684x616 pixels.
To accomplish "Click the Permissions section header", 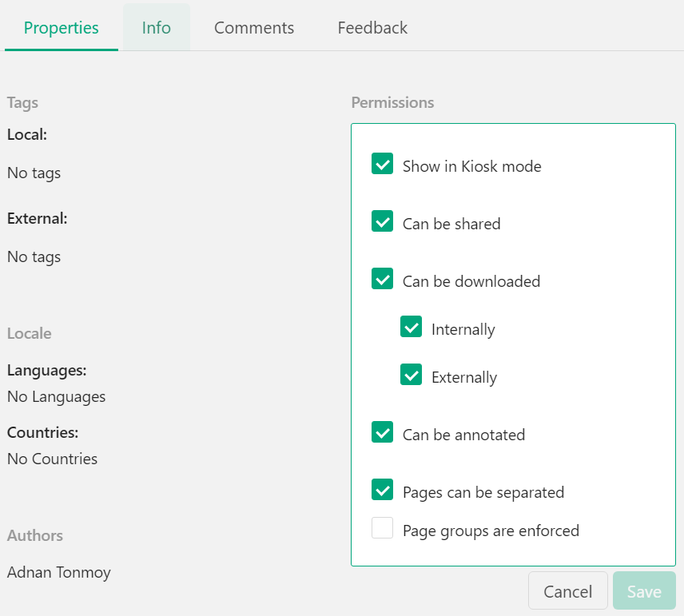I will (392, 102).
